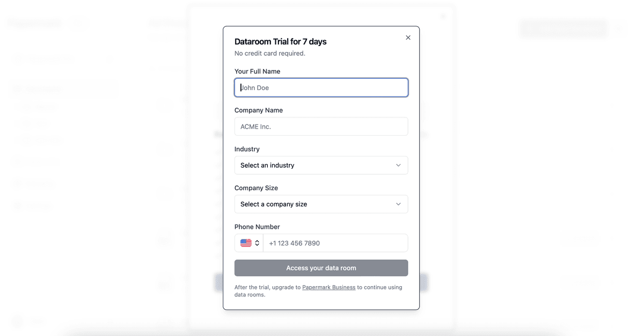Click up-down arrows beside the country flag
The width and height of the screenshot is (644, 336).
(257, 243)
